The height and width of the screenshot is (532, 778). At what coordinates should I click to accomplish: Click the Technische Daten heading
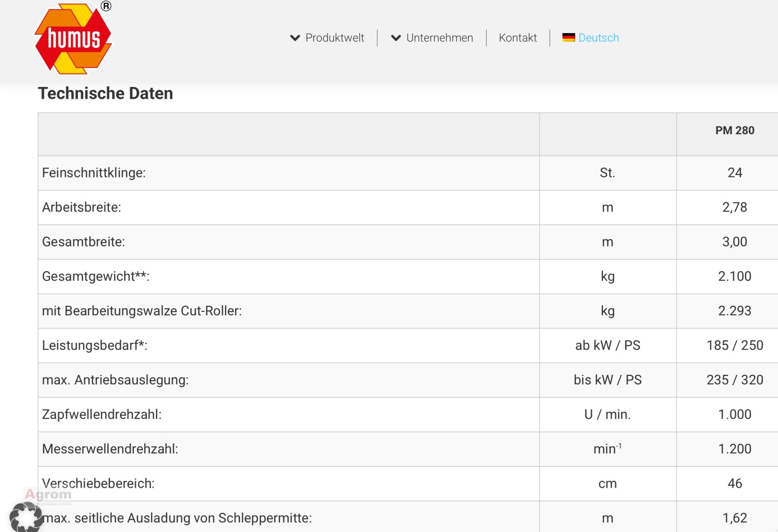(x=106, y=93)
